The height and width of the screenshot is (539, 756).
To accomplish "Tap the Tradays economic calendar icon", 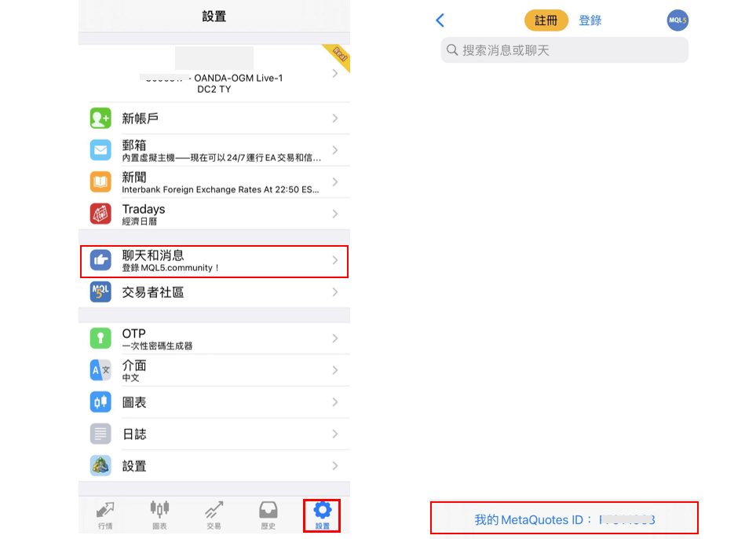I will (100, 213).
